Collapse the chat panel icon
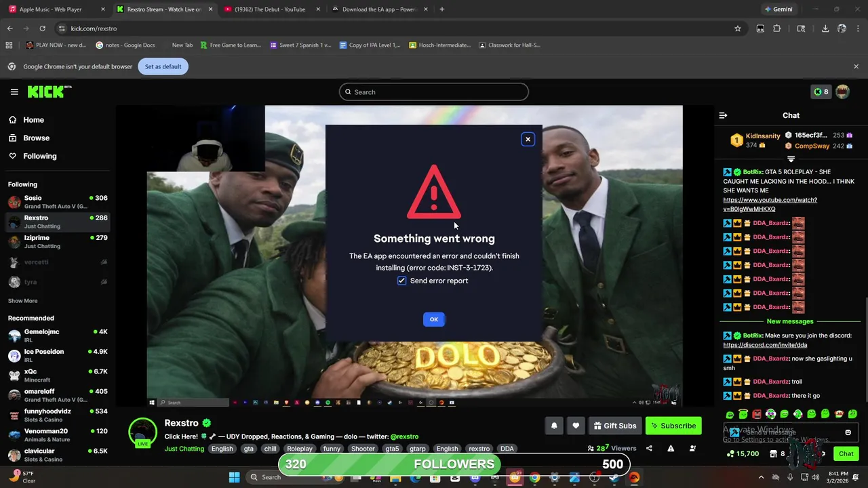The height and width of the screenshot is (488, 868). click(723, 115)
